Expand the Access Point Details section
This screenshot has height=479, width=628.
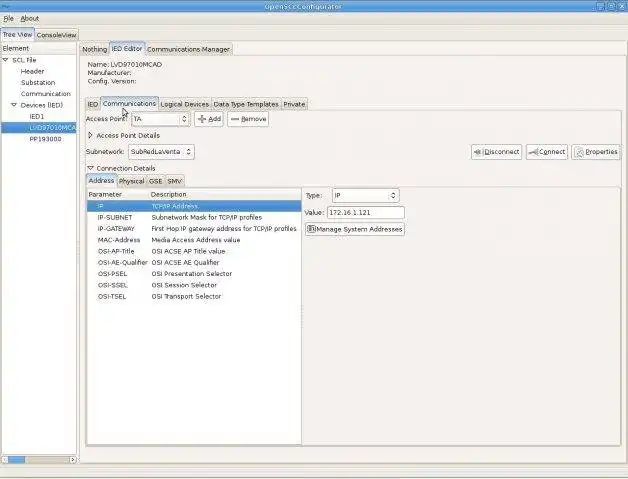pyautogui.click(x=91, y=135)
